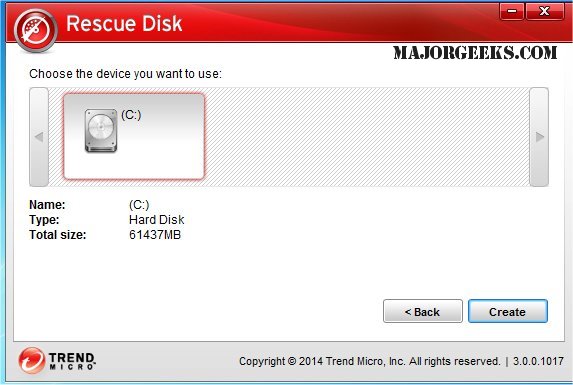
Task: Select the hard disk drive icon
Action: [101, 131]
